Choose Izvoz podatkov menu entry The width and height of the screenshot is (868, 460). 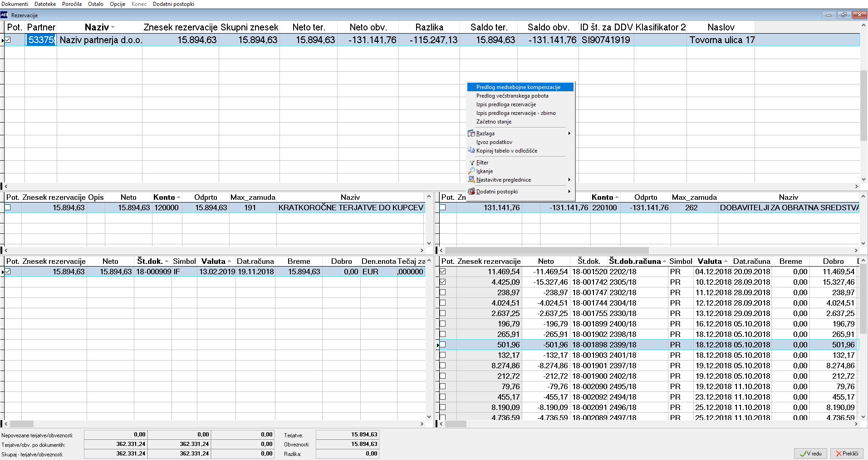520,142
